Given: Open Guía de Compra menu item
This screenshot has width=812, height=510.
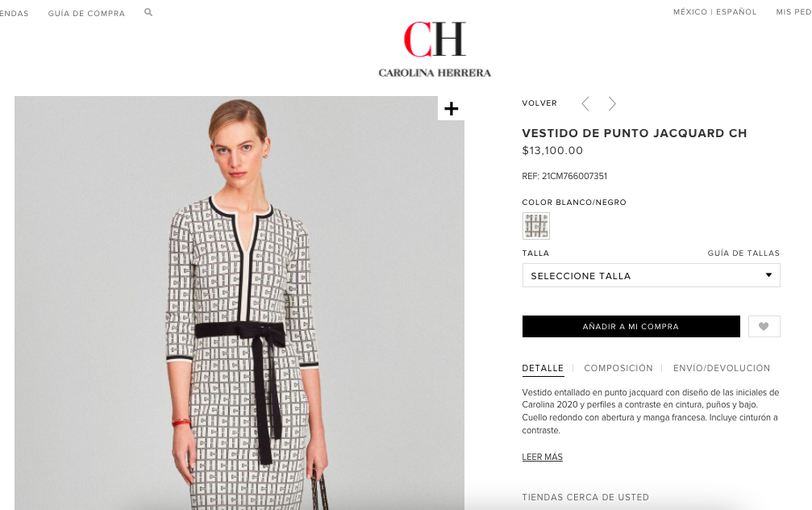Looking at the screenshot, I should click(86, 14).
